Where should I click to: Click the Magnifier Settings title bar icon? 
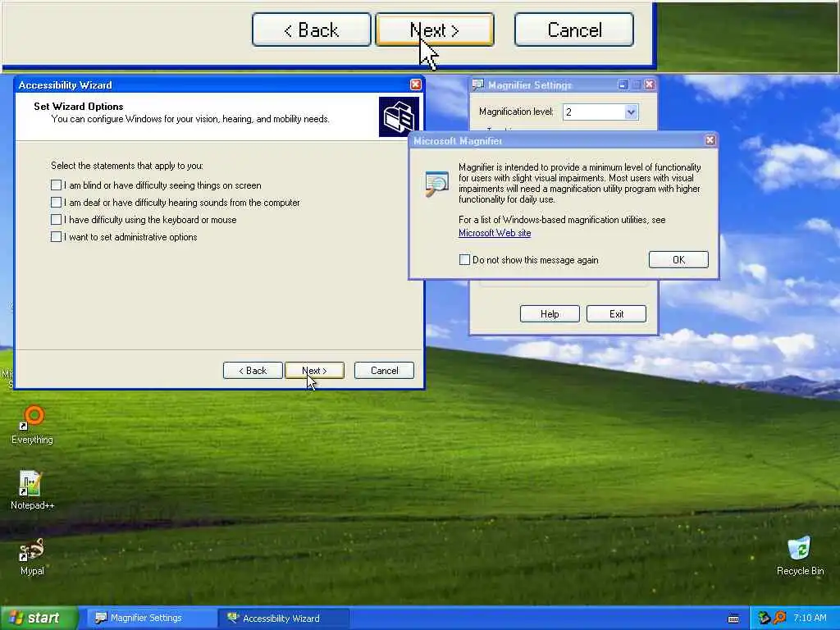[x=478, y=84]
